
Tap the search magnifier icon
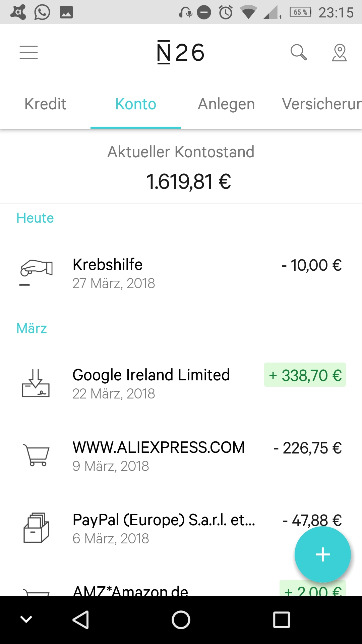pos(298,52)
